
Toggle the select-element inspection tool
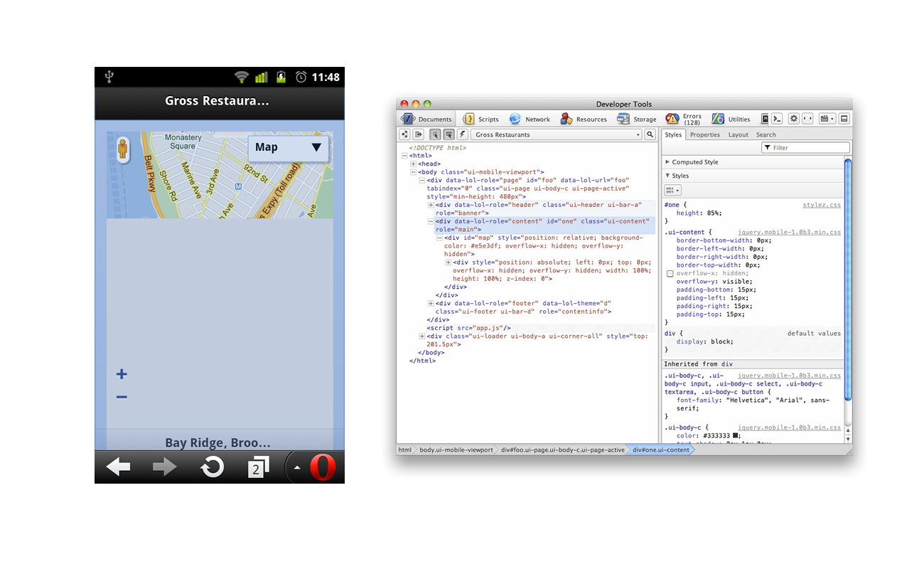pos(435,134)
